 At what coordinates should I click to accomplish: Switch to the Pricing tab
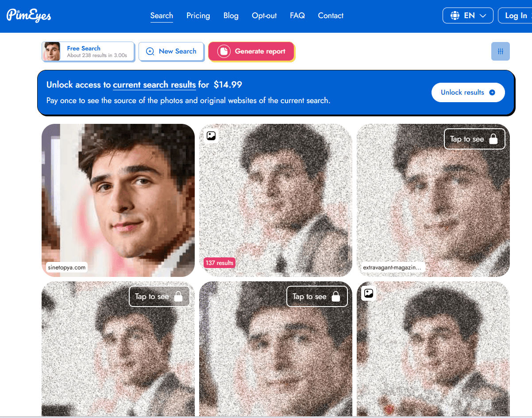[198, 15]
